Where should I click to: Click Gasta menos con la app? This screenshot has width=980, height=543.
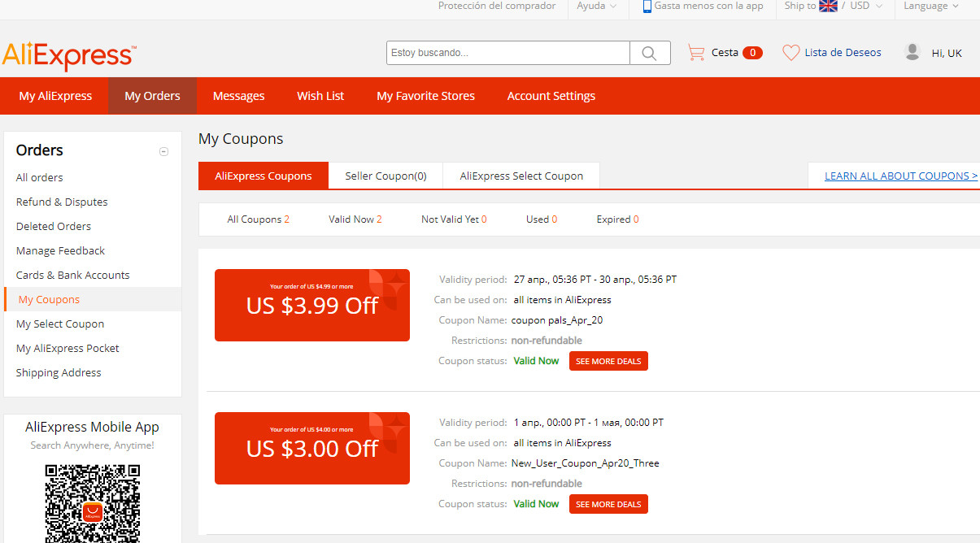point(708,6)
